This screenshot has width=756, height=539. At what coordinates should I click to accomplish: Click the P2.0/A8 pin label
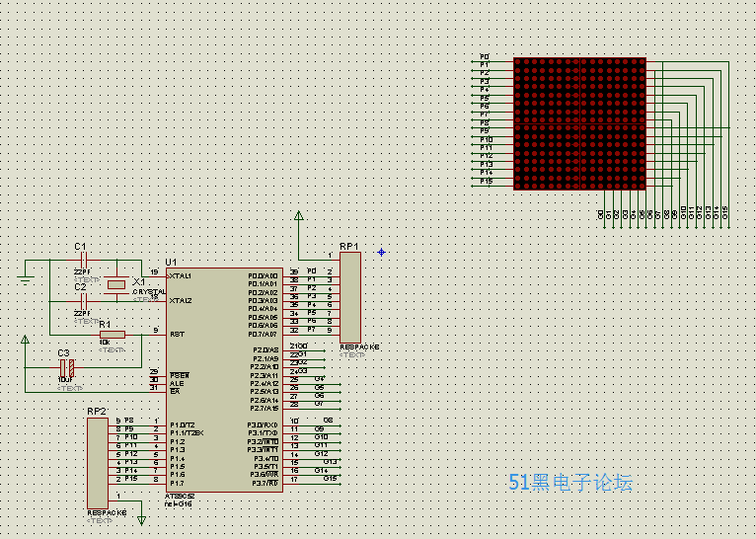click(265, 350)
